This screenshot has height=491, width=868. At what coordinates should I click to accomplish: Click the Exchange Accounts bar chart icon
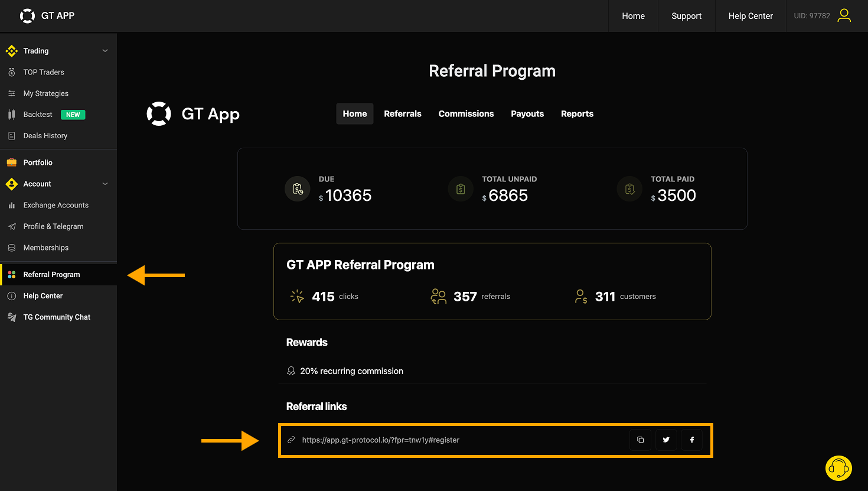click(x=11, y=205)
